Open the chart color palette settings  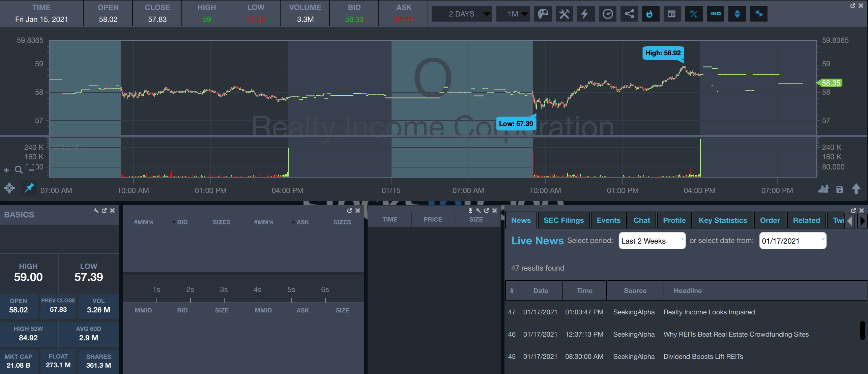[543, 14]
